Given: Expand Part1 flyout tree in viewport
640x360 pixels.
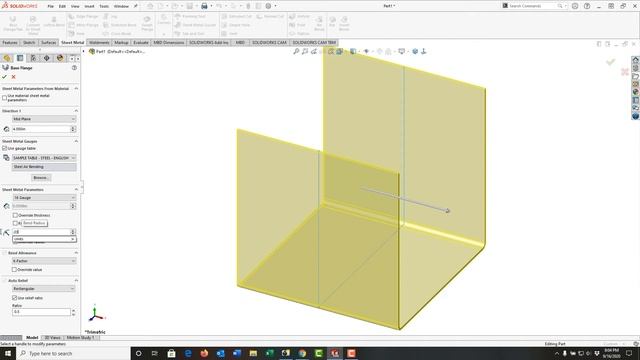Looking at the screenshot, I should click(x=84, y=51).
